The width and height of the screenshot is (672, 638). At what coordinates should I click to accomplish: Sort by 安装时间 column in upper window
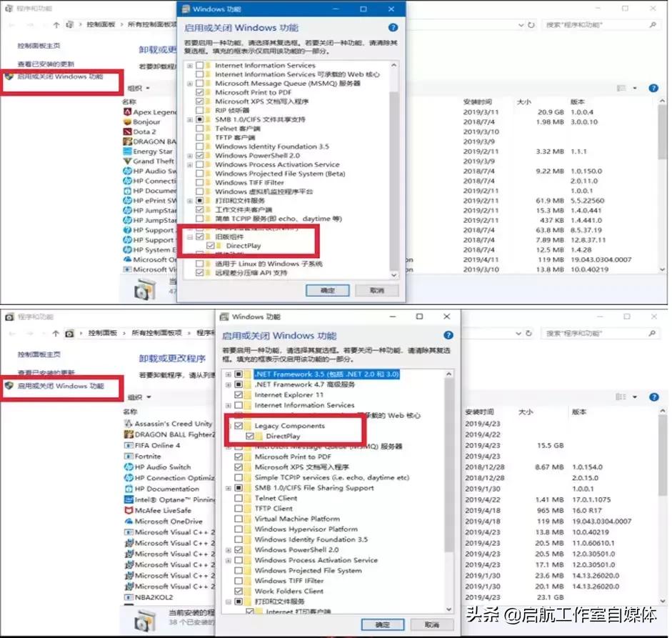coord(478,102)
